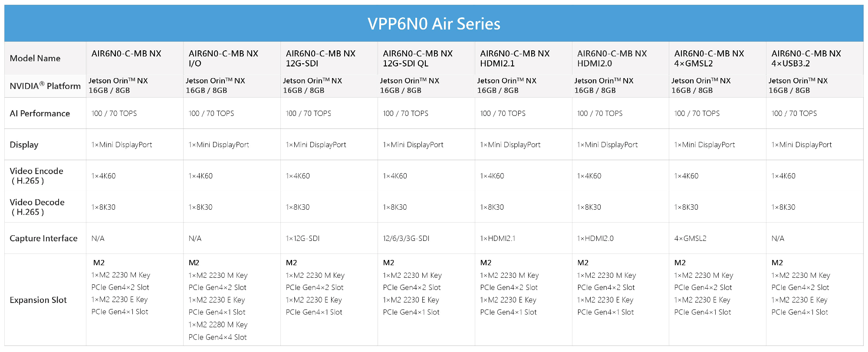Select the AIR6N0-C-MB NX 12G-SDI model header
The width and height of the screenshot is (868, 352).
[x=320, y=58]
